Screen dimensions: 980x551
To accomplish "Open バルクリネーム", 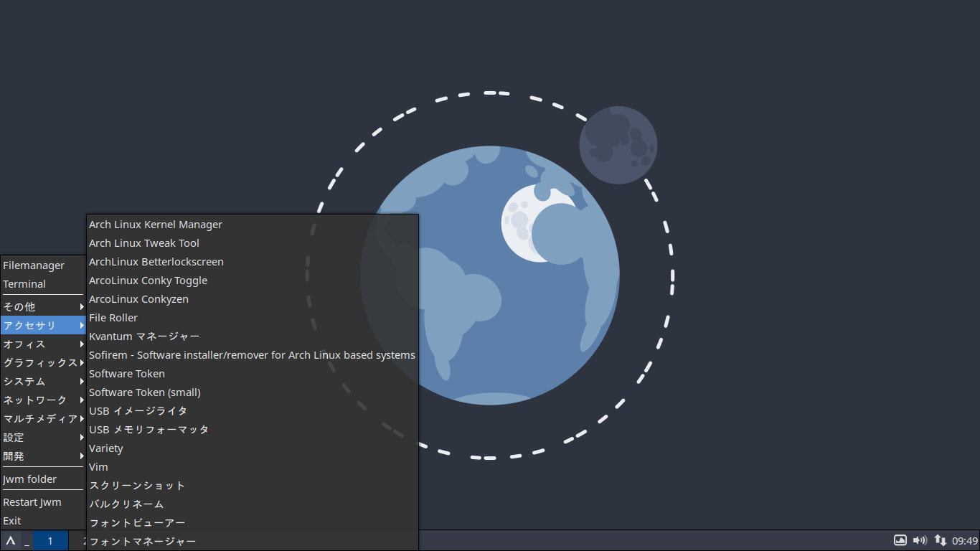I will pos(253,504).
